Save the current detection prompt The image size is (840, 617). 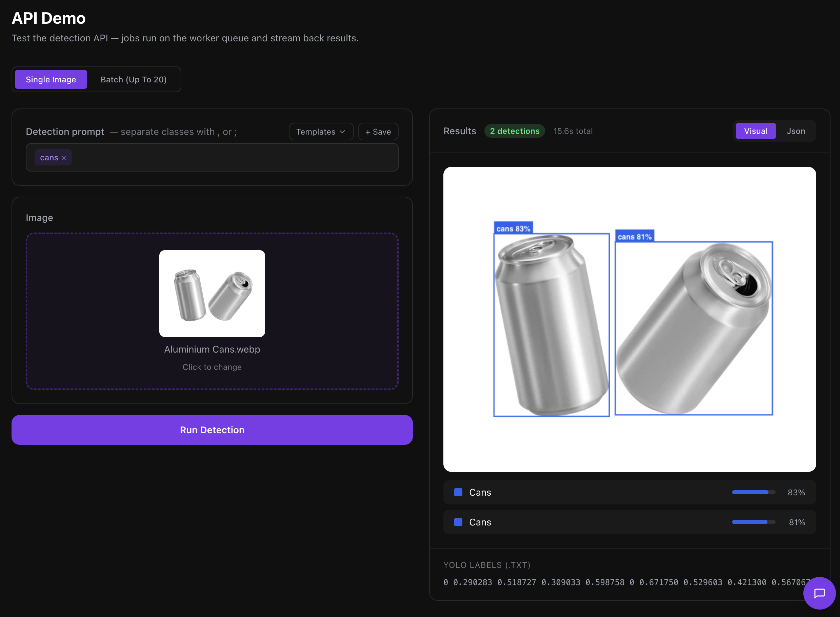coord(378,132)
